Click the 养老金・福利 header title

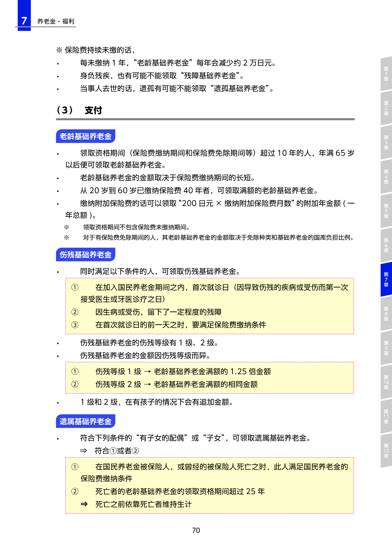(x=56, y=22)
